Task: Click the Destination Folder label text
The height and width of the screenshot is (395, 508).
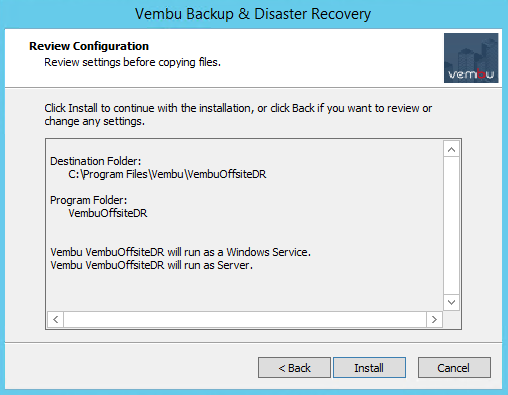Action: pos(96,161)
